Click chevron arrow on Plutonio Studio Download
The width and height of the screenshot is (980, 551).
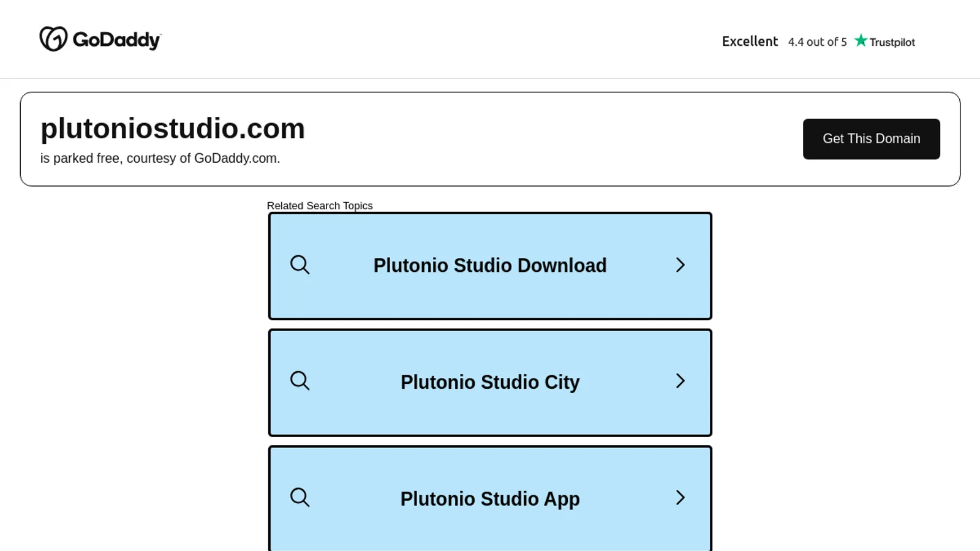tap(680, 265)
